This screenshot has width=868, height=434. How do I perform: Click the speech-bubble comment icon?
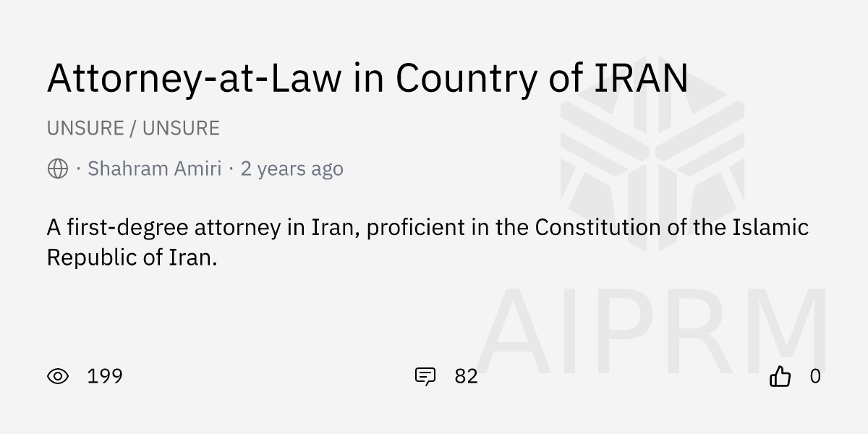tap(426, 376)
